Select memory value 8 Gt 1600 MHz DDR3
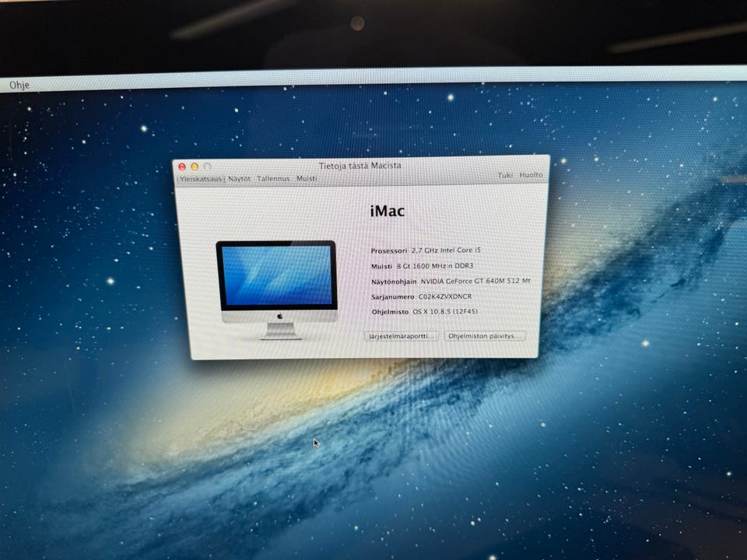 click(x=435, y=266)
